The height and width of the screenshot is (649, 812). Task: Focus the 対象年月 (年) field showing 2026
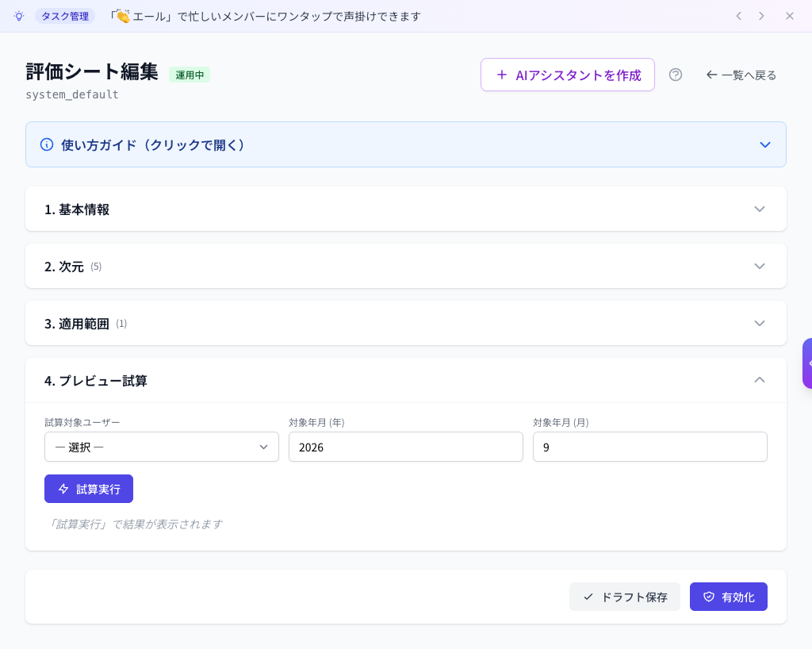pos(406,447)
